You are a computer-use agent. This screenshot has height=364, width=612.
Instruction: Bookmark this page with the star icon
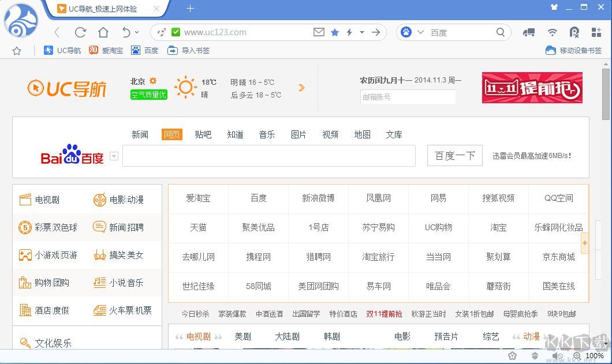(x=335, y=32)
